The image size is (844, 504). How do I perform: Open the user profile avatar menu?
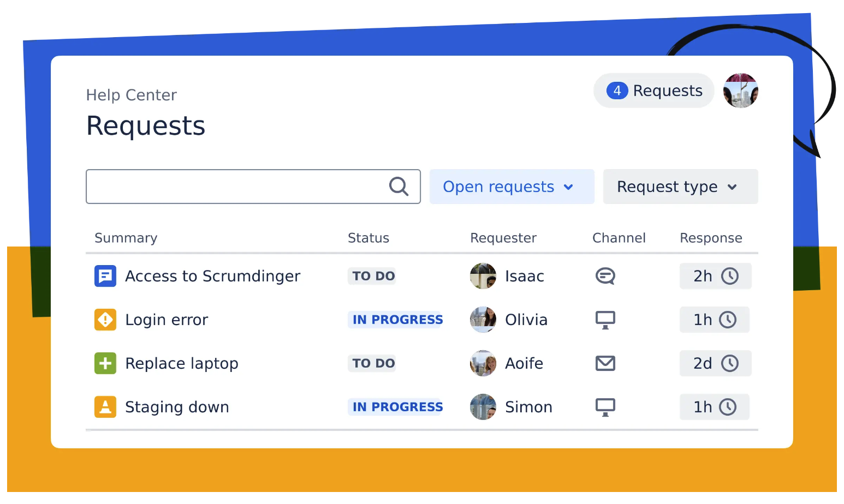(740, 91)
